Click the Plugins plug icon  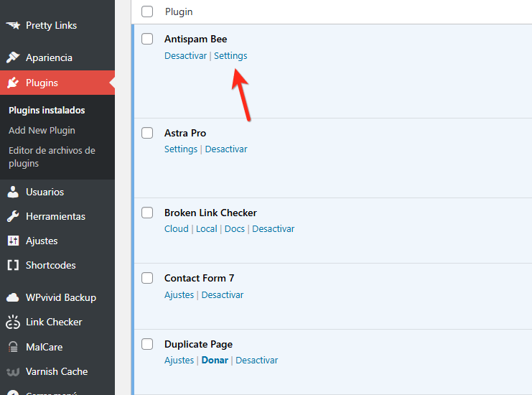[13, 83]
